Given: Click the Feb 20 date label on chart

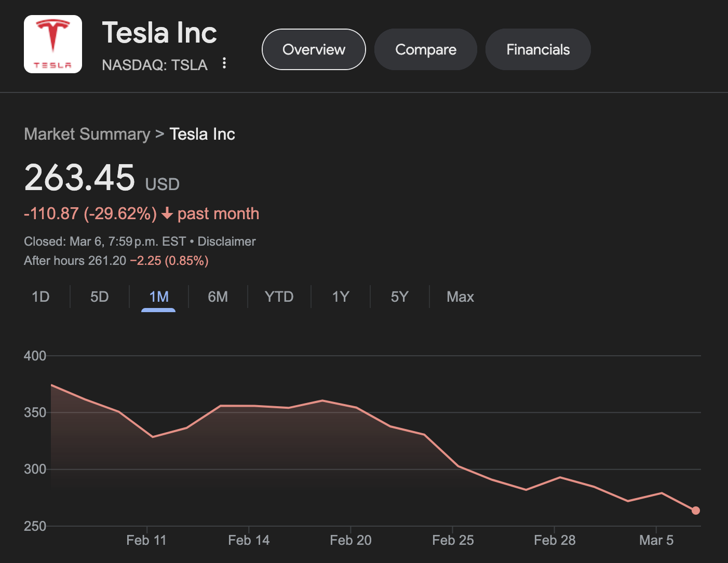Looking at the screenshot, I should pos(350,540).
